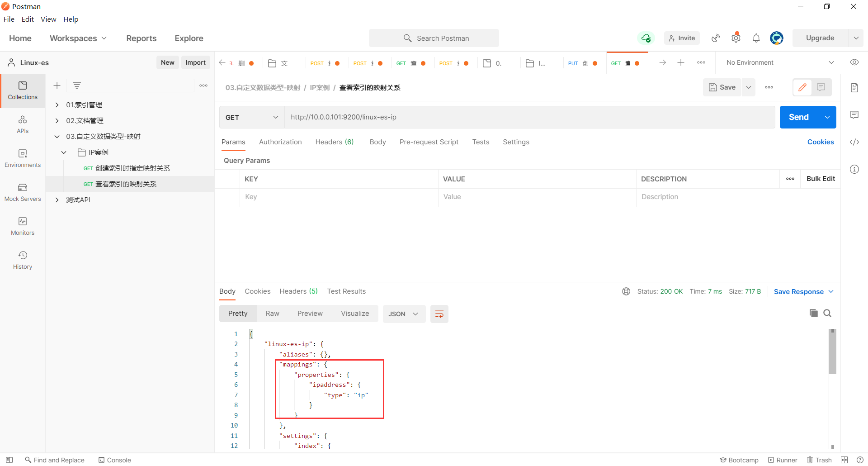868x466 pixels.
Task: Click the capture requests satellite icon
Action: [716, 38]
